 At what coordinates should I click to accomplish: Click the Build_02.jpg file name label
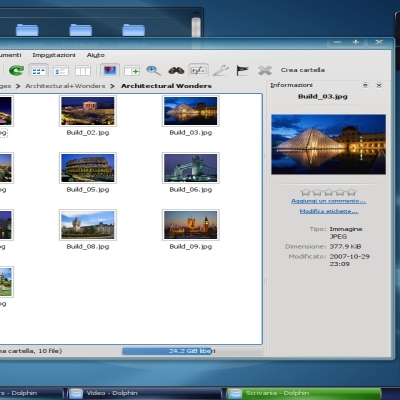[88, 133]
